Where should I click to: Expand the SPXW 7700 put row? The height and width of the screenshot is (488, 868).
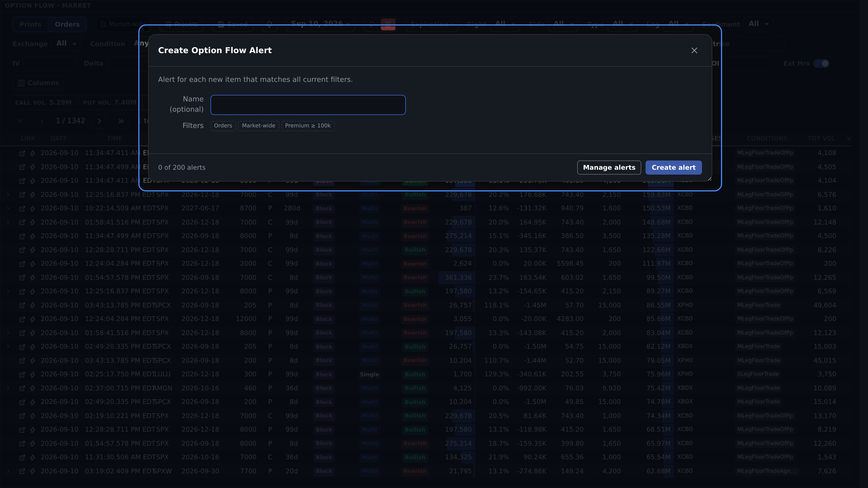[8, 471]
